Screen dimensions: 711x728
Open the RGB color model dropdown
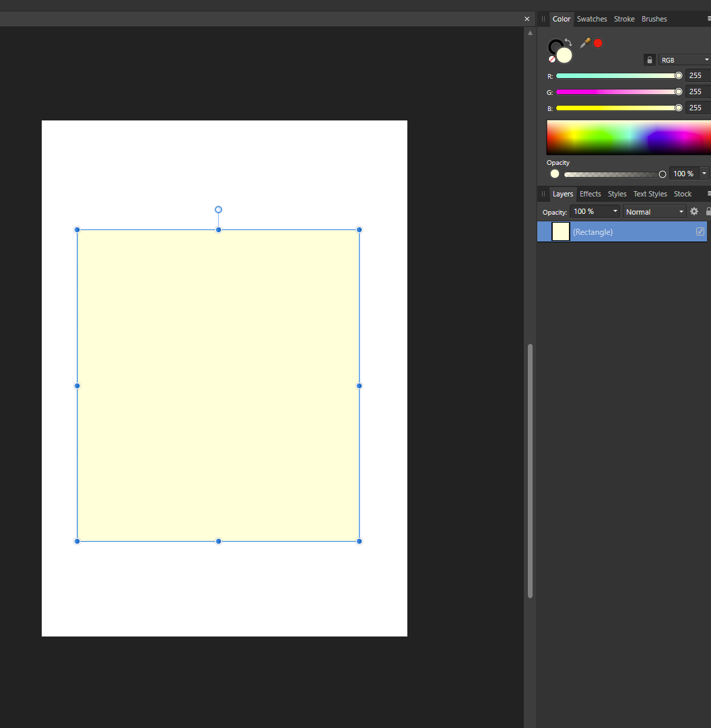(684, 60)
